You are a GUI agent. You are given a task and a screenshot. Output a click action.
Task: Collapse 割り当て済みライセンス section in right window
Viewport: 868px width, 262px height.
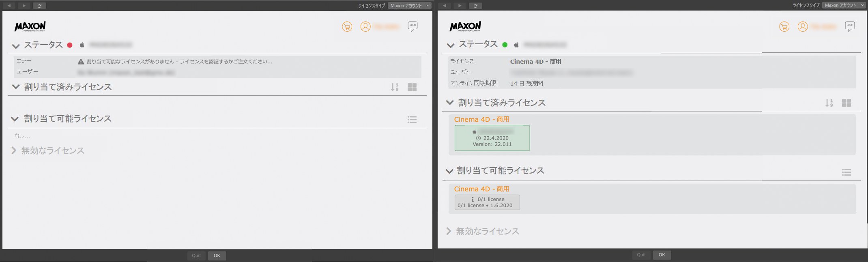(450, 102)
